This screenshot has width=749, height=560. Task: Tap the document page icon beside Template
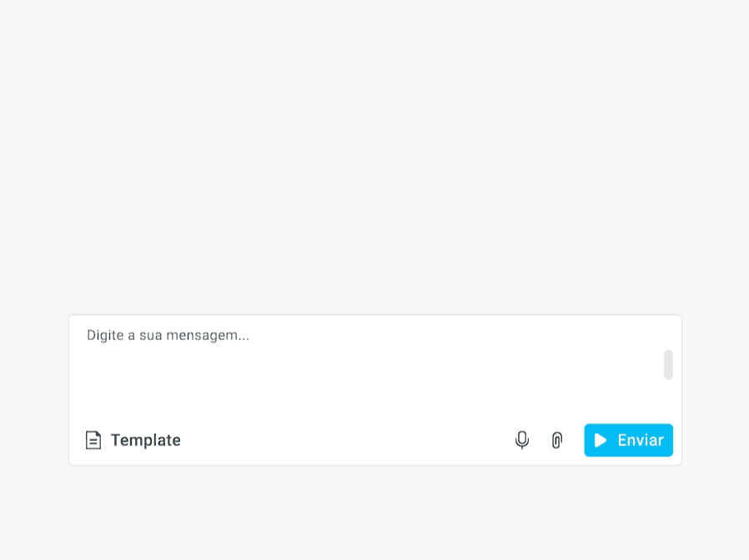pyautogui.click(x=93, y=439)
